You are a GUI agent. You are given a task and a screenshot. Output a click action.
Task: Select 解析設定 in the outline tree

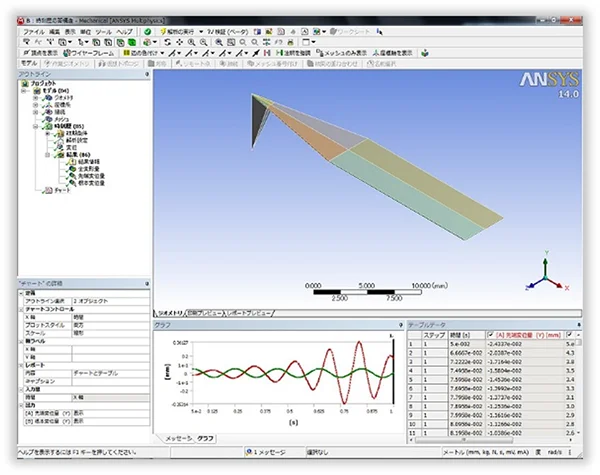click(x=72, y=140)
